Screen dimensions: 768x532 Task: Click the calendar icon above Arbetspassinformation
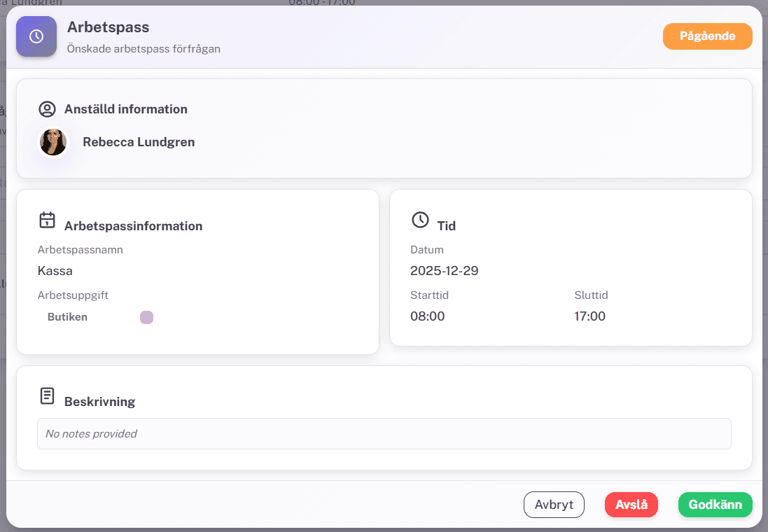47,220
